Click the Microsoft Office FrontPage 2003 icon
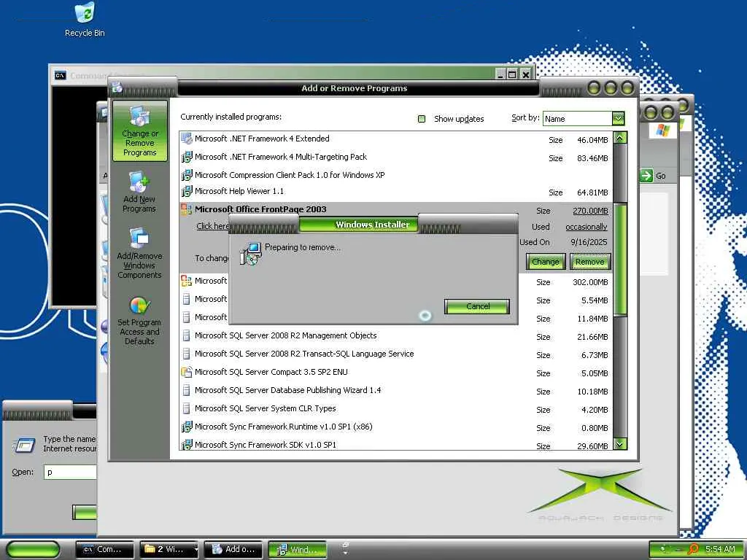Viewport: 747px width, 560px height. (186, 209)
